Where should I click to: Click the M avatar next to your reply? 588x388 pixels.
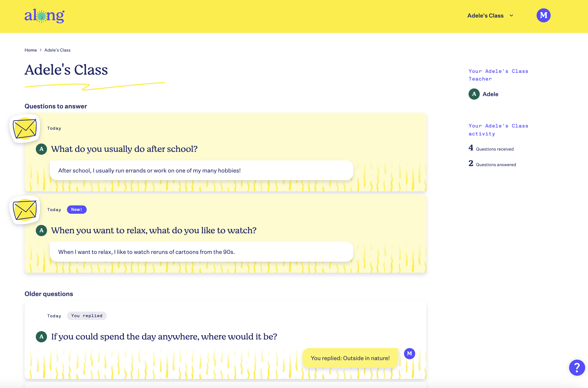click(409, 354)
